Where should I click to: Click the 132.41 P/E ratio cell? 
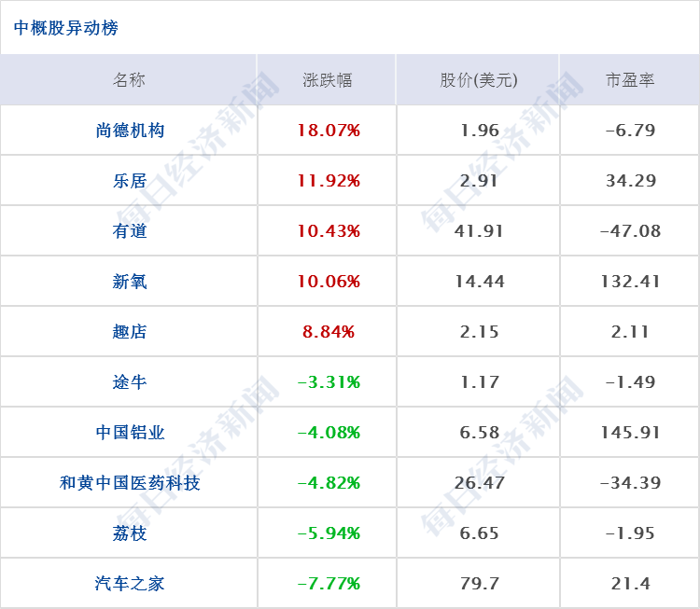(630, 282)
